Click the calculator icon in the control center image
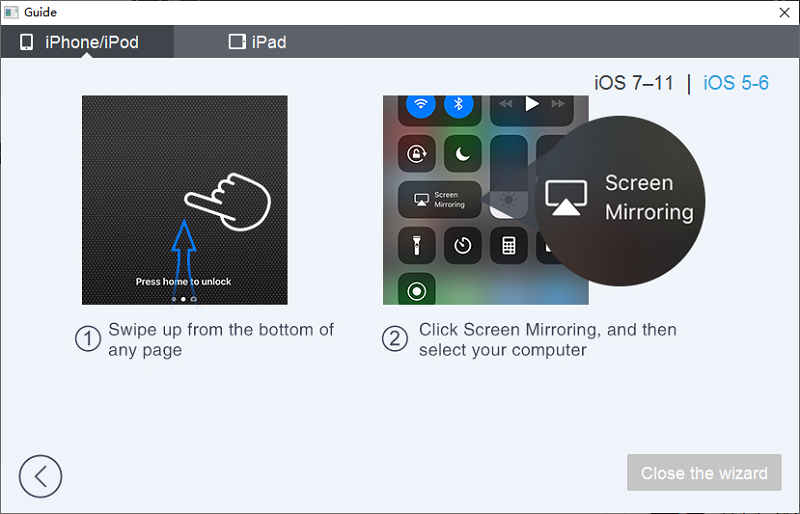The image size is (800, 514). (x=507, y=244)
